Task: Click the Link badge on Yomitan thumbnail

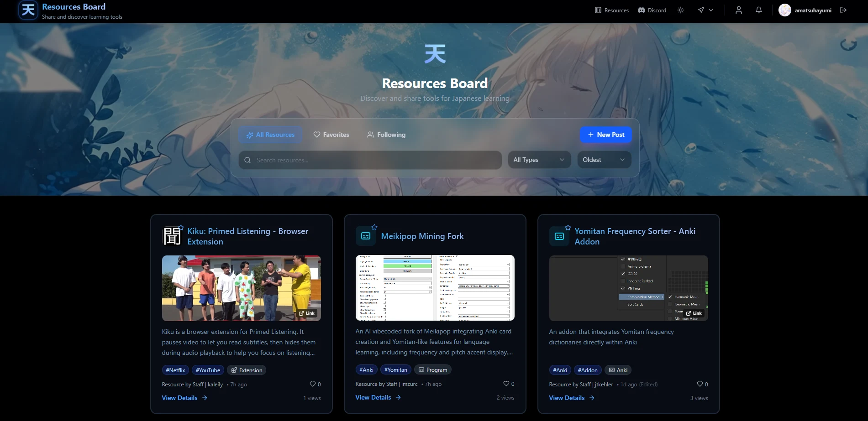Action: (x=694, y=313)
